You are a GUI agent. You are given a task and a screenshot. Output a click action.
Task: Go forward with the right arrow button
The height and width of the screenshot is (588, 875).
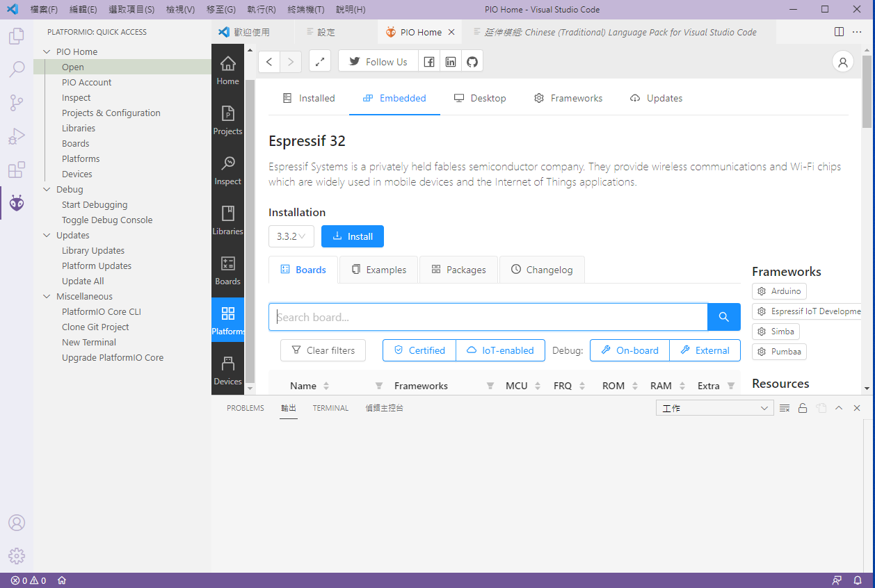click(x=291, y=61)
